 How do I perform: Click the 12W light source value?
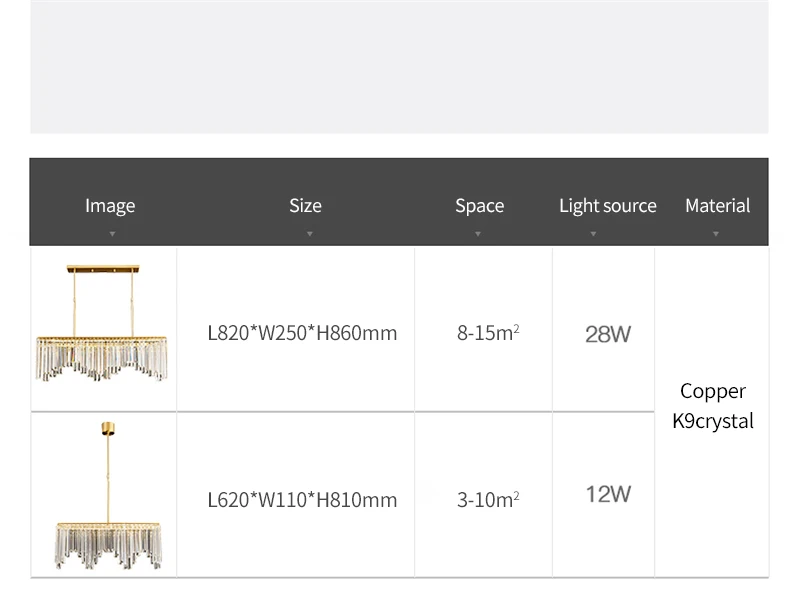(x=608, y=494)
